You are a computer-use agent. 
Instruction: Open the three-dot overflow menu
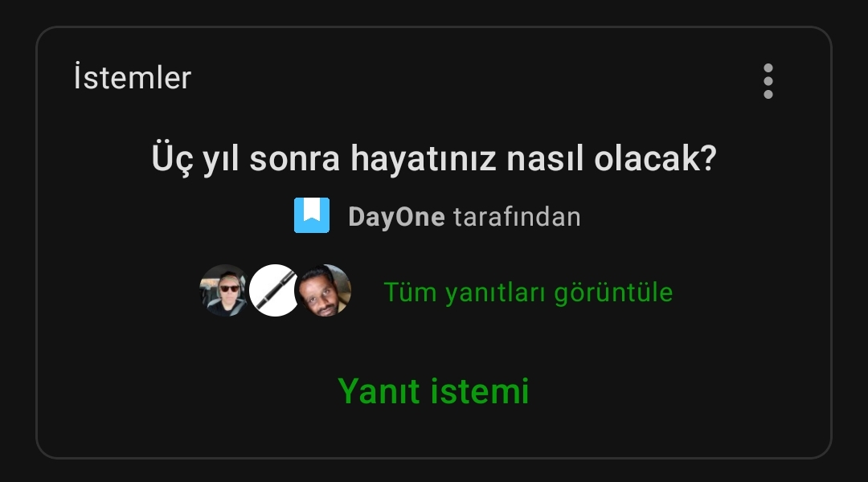click(x=768, y=81)
